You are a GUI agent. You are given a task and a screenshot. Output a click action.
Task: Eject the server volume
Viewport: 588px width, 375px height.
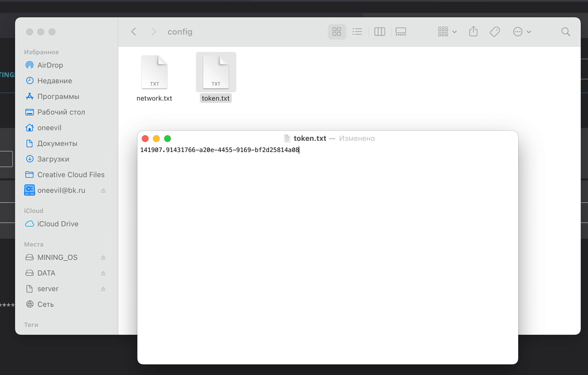pyautogui.click(x=103, y=289)
